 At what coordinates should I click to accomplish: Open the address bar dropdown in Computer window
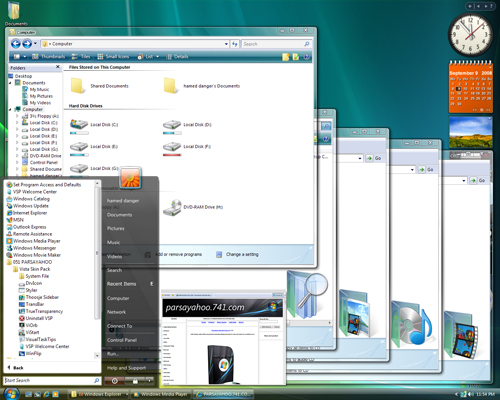[226, 44]
